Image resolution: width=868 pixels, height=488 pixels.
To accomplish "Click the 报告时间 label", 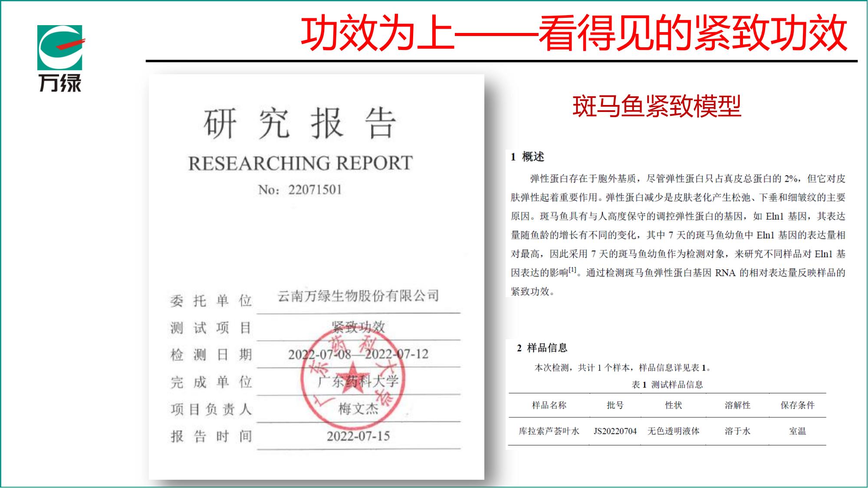I will 211,436.
